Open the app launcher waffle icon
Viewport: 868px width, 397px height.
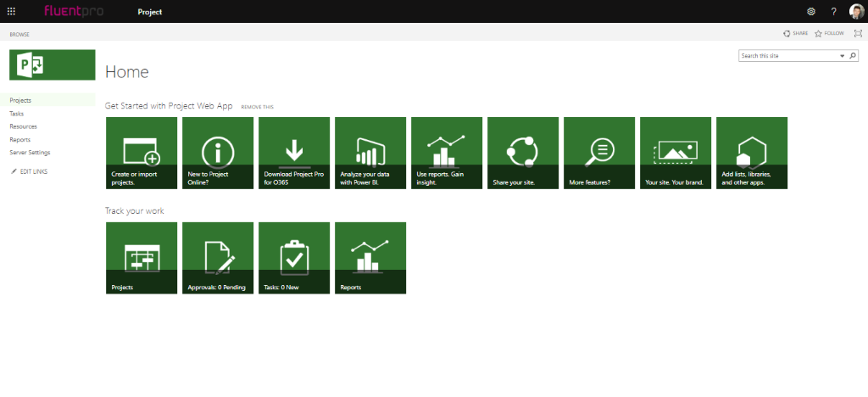pyautogui.click(x=11, y=11)
